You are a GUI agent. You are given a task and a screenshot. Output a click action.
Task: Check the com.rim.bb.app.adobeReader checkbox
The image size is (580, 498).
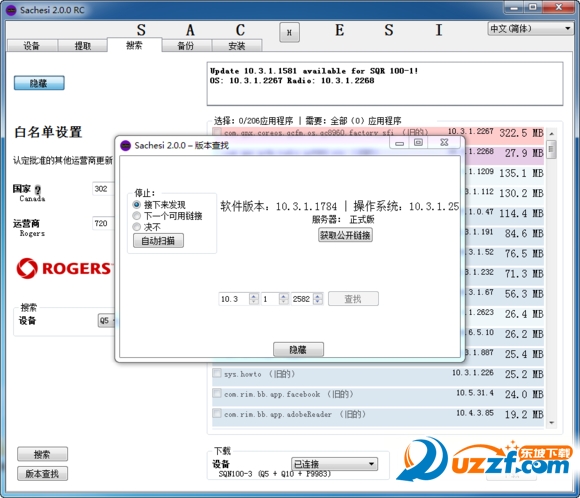pos(217,413)
